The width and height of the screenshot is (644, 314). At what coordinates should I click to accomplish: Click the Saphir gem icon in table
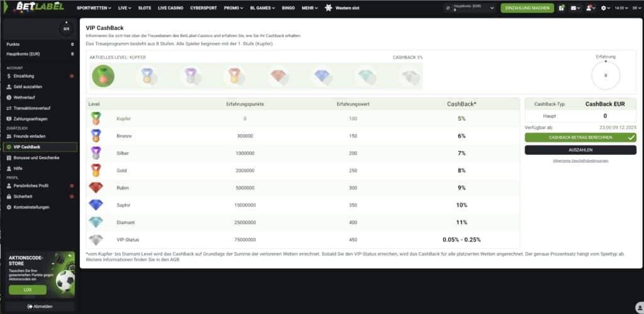click(96, 205)
